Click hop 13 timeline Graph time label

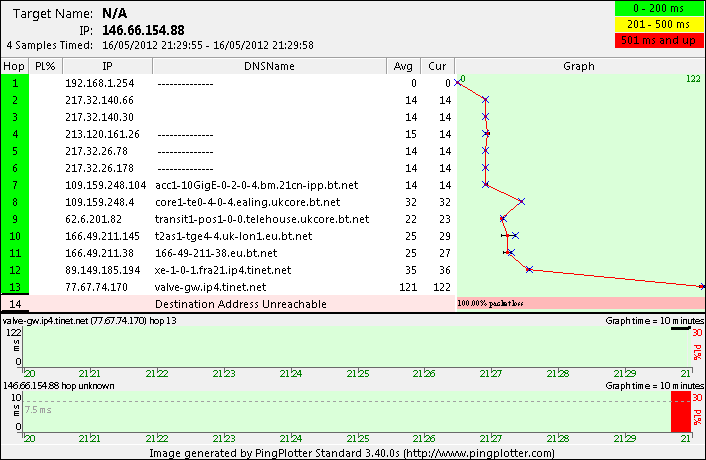click(655, 321)
